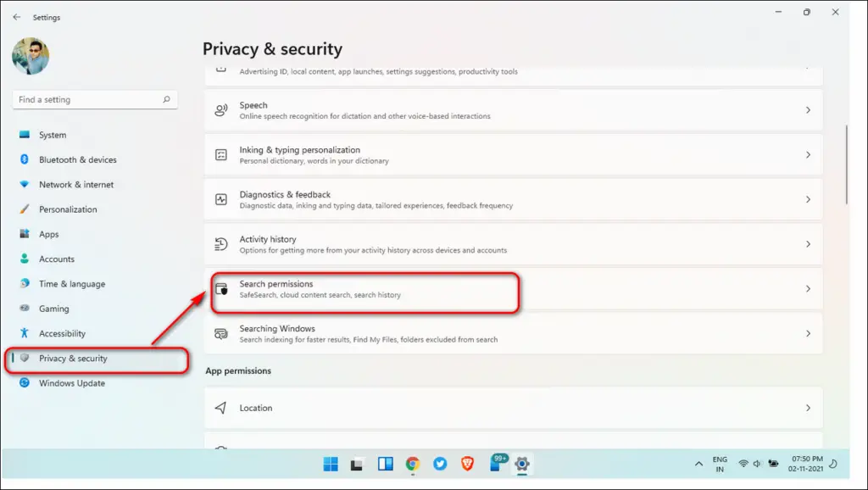Screen dimensions: 868x490
Task: Focus the Find a setting search box
Action: click(x=95, y=100)
